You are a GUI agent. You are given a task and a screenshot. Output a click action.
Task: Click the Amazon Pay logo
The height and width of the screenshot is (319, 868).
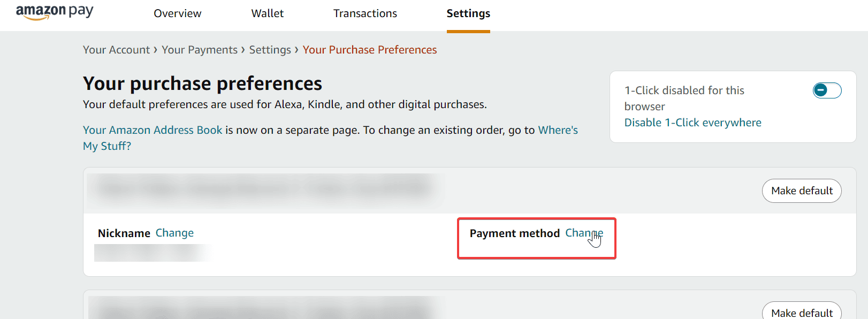[x=54, y=11]
